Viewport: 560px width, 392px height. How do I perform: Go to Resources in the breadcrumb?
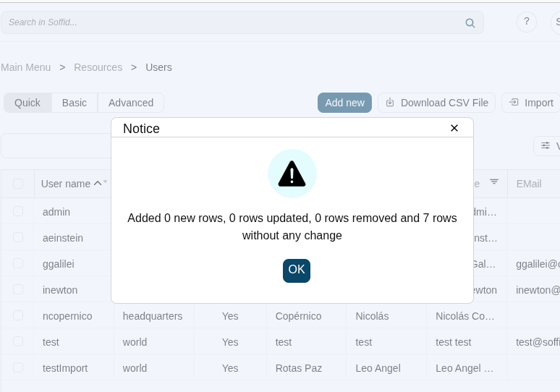pos(98,67)
